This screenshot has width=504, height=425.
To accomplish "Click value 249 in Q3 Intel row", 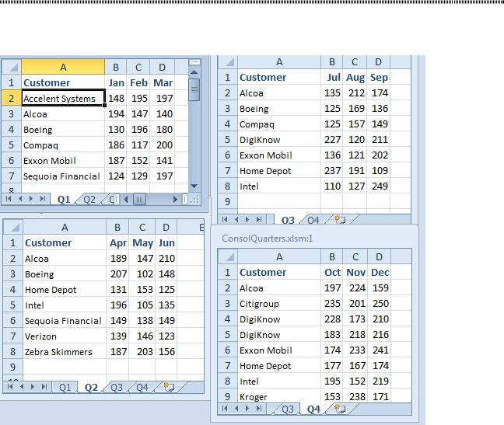I will tap(379, 186).
